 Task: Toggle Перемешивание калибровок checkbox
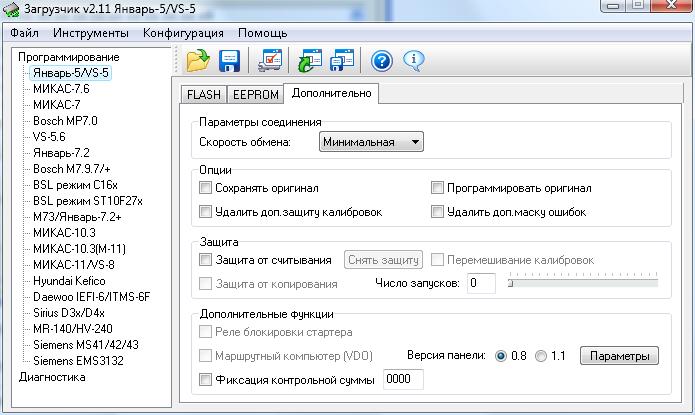(x=437, y=260)
